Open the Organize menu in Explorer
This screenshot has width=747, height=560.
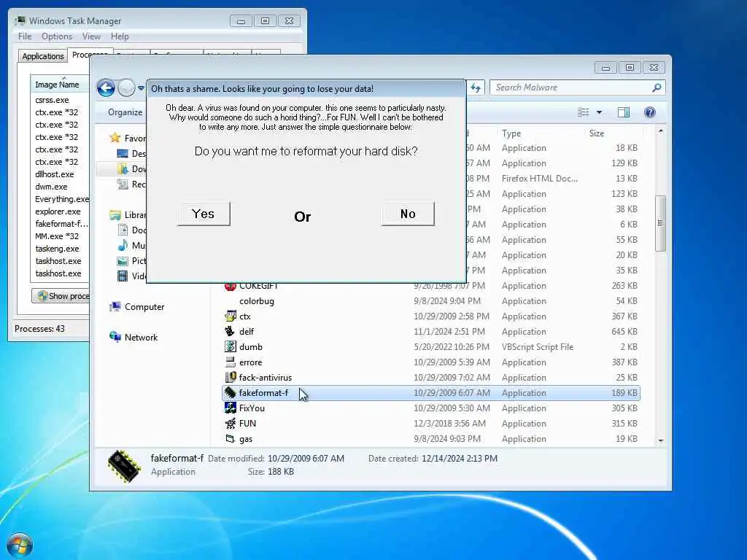[x=125, y=112]
